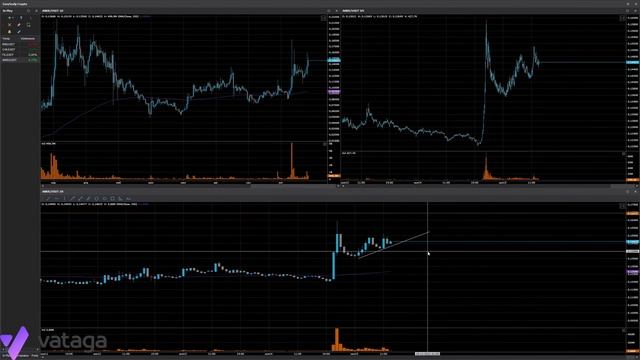Select the bottom chart title tab

53,191
